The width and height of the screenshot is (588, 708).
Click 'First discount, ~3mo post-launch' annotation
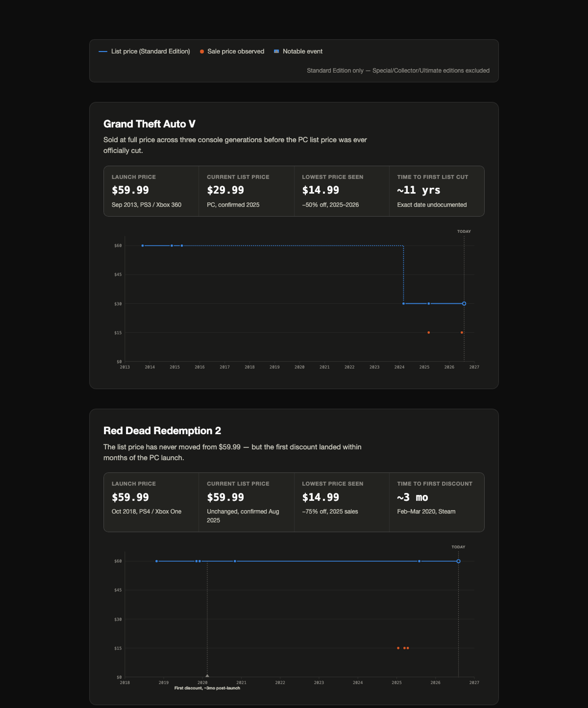pos(207,688)
